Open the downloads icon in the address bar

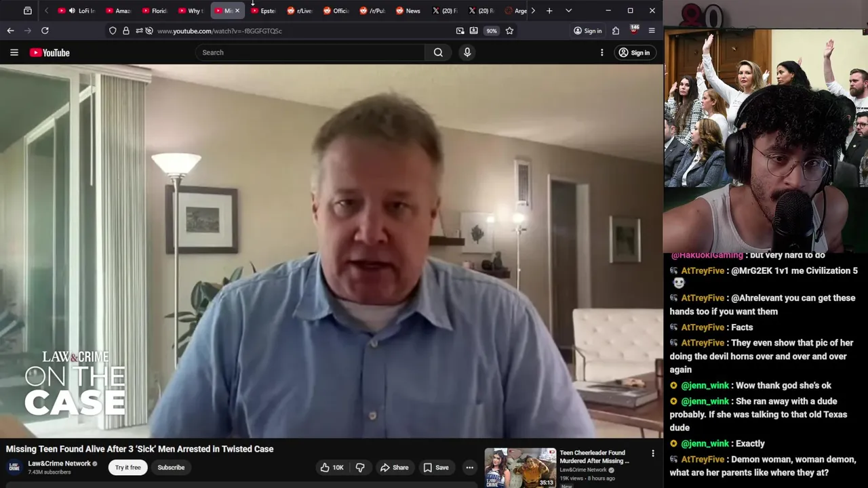[473, 30]
